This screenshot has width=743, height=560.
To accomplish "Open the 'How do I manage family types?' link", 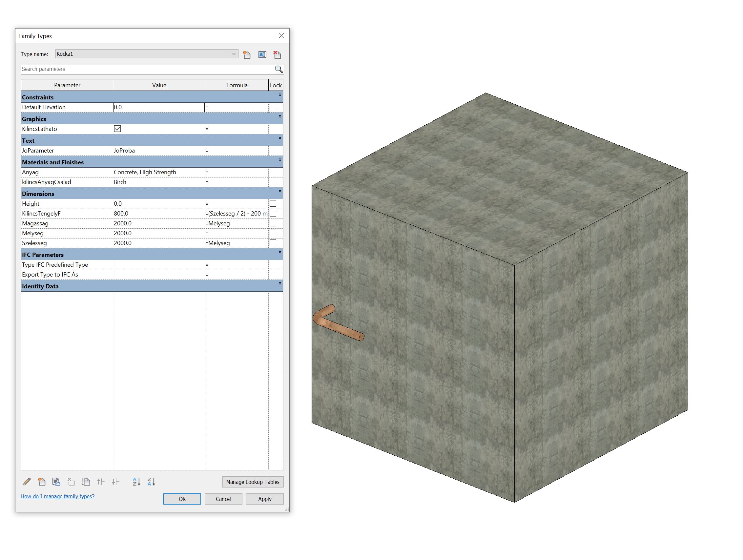I will tap(57, 496).
